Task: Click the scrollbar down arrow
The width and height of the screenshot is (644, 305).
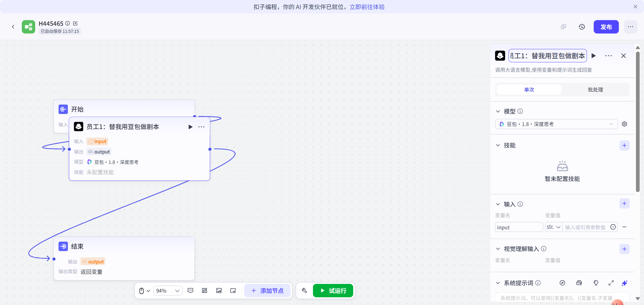Action: click(638, 298)
